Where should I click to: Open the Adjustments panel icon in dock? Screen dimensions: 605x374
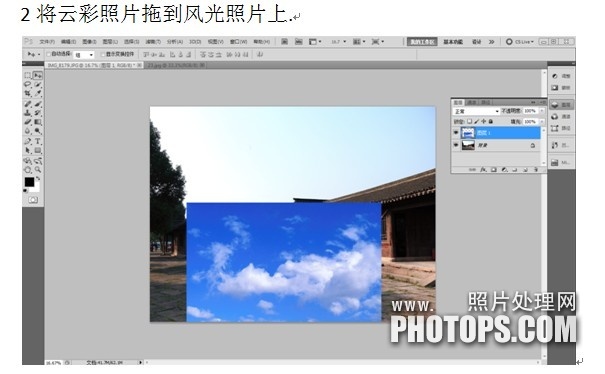560,76
